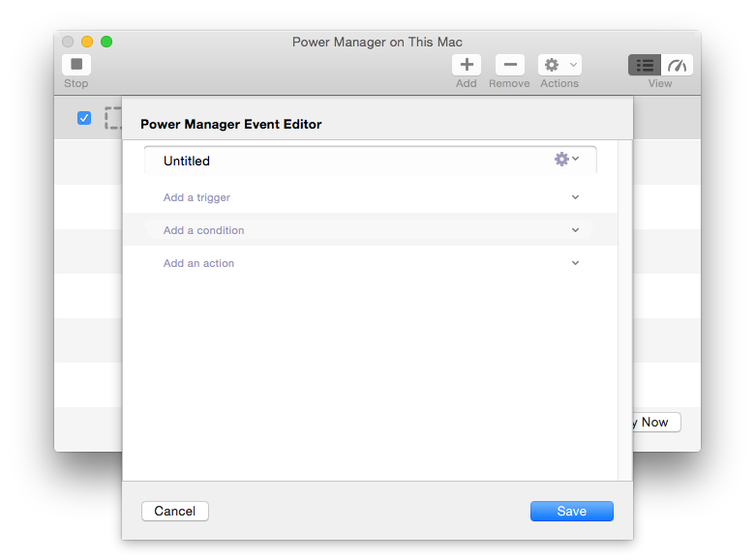The image size is (755, 560).
Task: Click the Stop toolbar button
Action: (x=76, y=65)
